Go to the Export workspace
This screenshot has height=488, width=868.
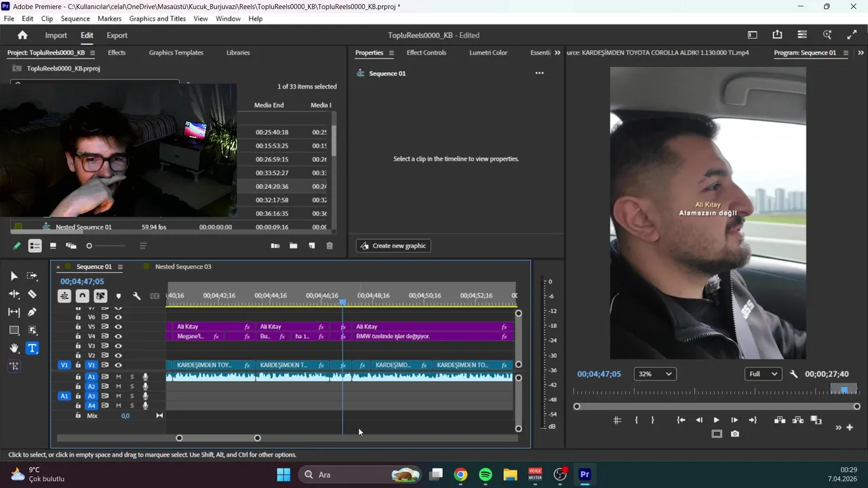117,35
